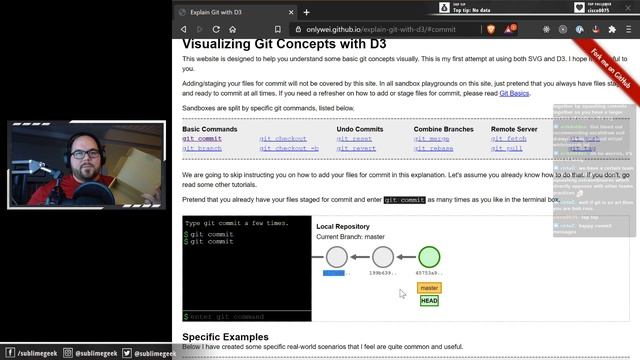Click the snowflake-shaped extension icon
Image resolution: width=640 pixels, height=360 pixels.
(546, 29)
